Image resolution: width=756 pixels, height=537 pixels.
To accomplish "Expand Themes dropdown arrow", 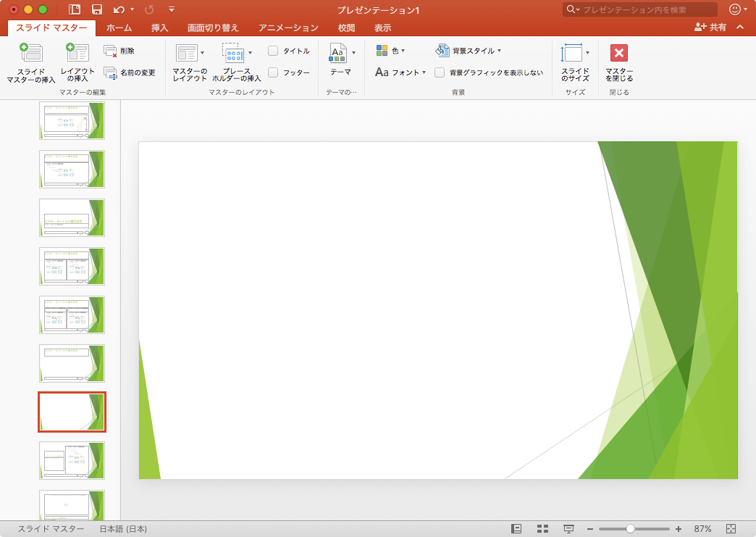I will coord(354,53).
